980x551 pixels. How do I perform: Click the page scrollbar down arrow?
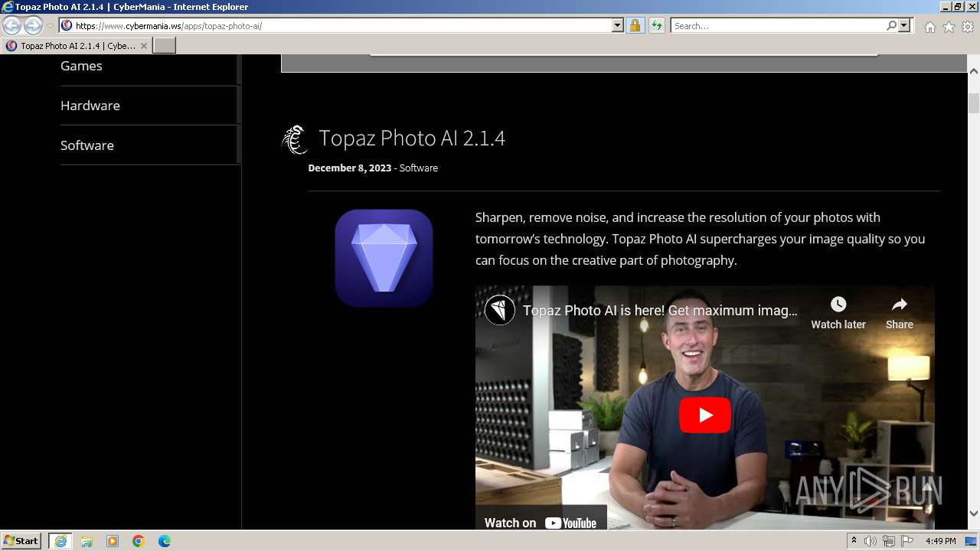click(974, 514)
